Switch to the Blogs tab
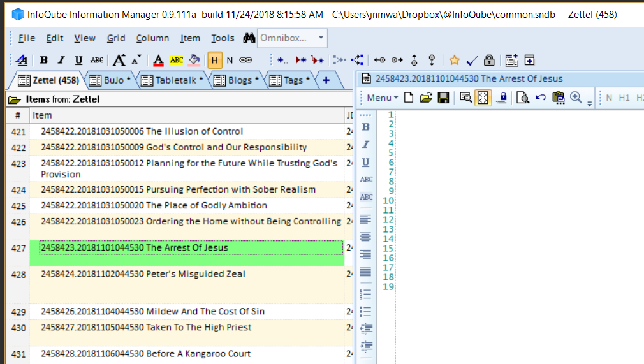 (x=236, y=80)
